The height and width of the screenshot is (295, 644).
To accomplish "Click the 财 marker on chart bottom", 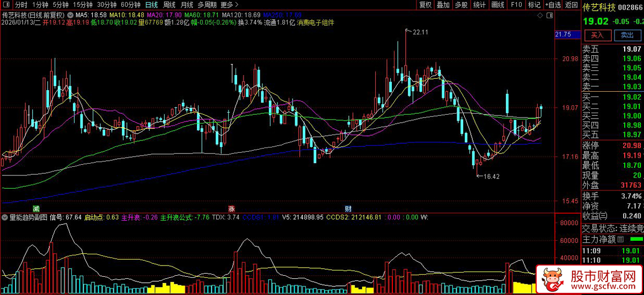I will pos(348,208).
